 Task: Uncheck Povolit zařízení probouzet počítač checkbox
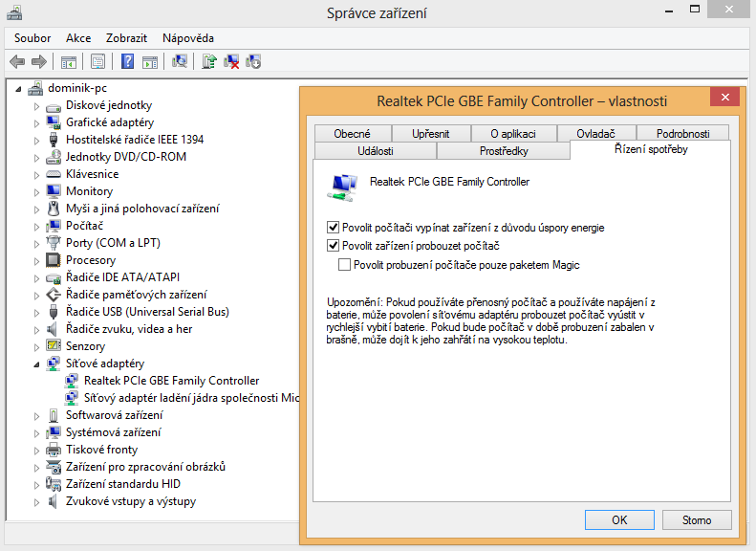click(333, 245)
